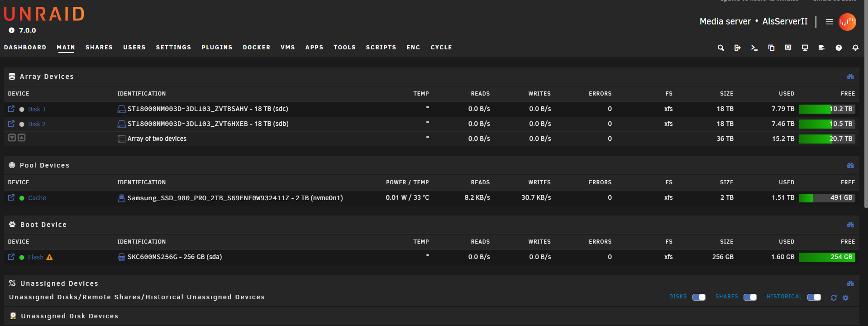Click the system info monitor icon
Viewport: 868px width, 326px height.
pos(805,48)
